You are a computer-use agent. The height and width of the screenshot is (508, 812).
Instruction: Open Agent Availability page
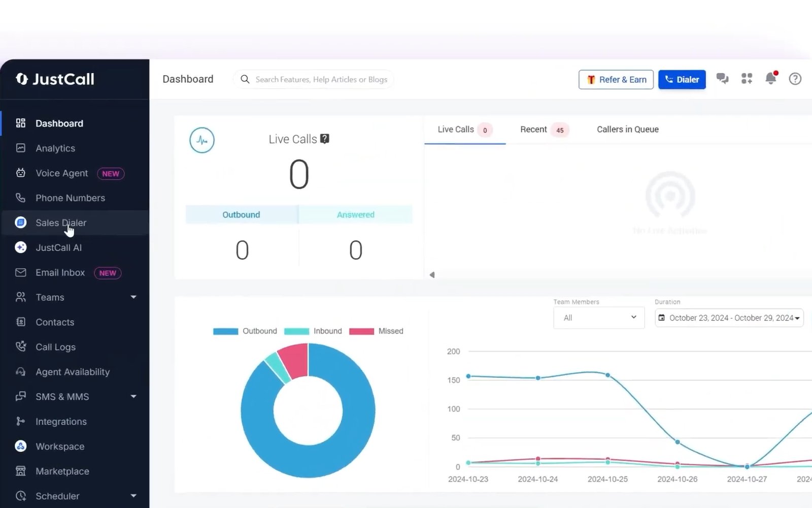pyautogui.click(x=73, y=372)
